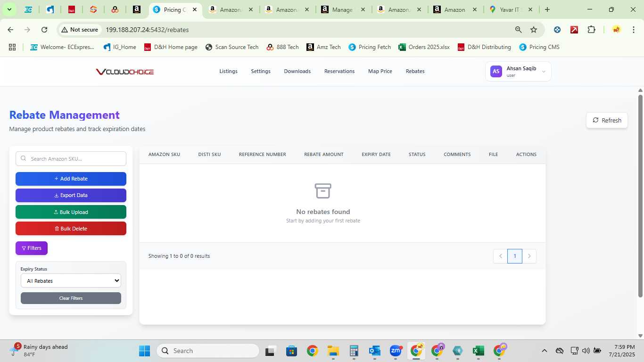644x362 pixels.
Task: Click the address bar URL
Action: coord(147,30)
